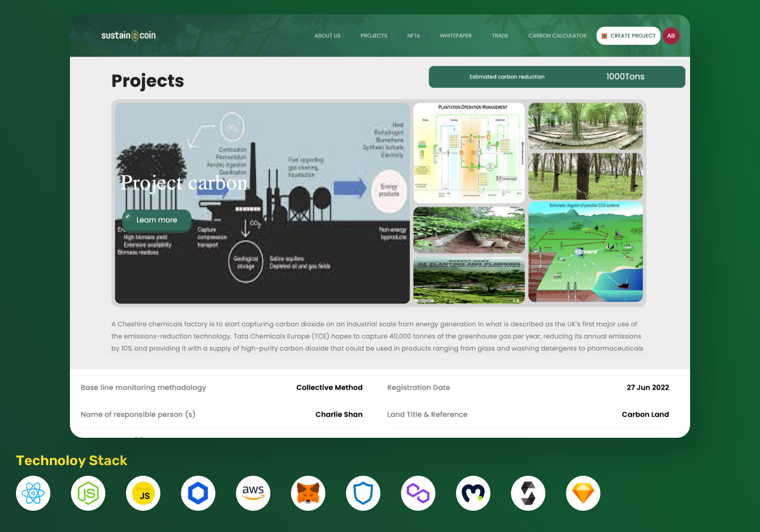Open the +2more CCS systems thumbnail
The width and height of the screenshot is (760, 532).
click(585, 252)
